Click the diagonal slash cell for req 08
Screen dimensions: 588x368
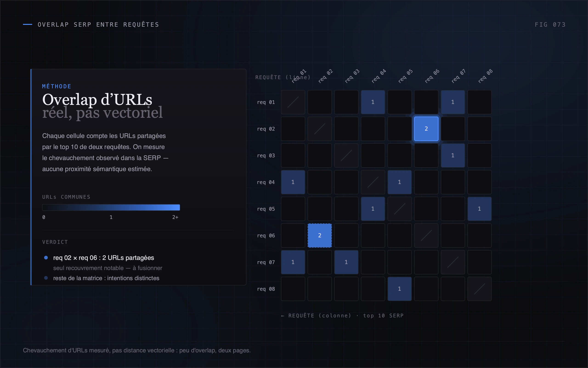pos(479,289)
